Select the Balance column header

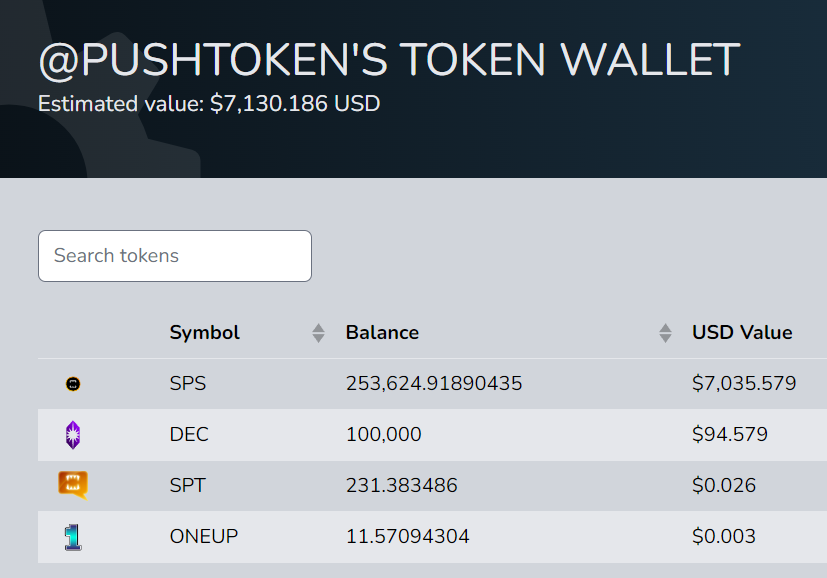pyautogui.click(x=382, y=332)
